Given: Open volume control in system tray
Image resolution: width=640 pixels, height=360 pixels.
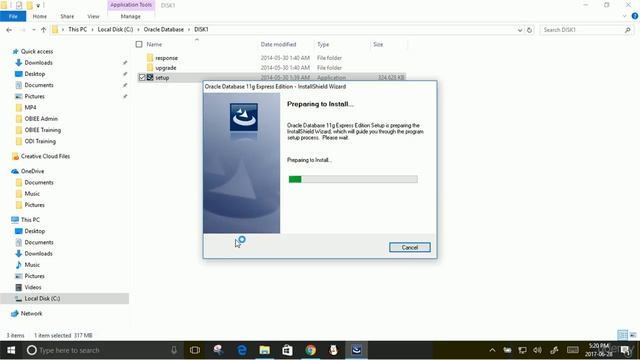Looking at the screenshot, I should point(538,350).
